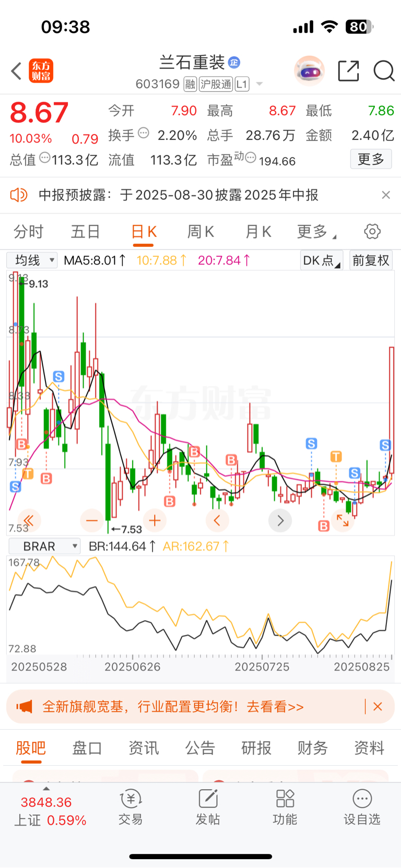Tap info icon next to 总值
Image resolution: width=401 pixels, height=868 pixels.
coord(45,158)
